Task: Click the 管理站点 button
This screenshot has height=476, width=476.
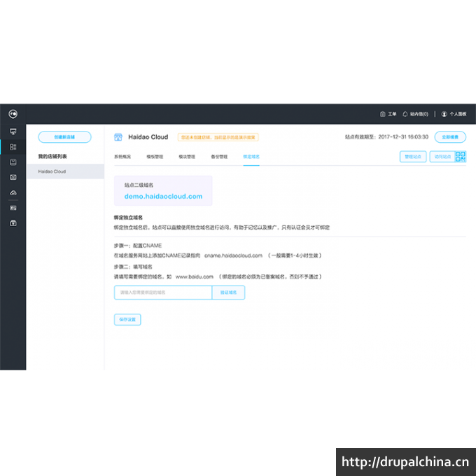Action: pos(413,157)
